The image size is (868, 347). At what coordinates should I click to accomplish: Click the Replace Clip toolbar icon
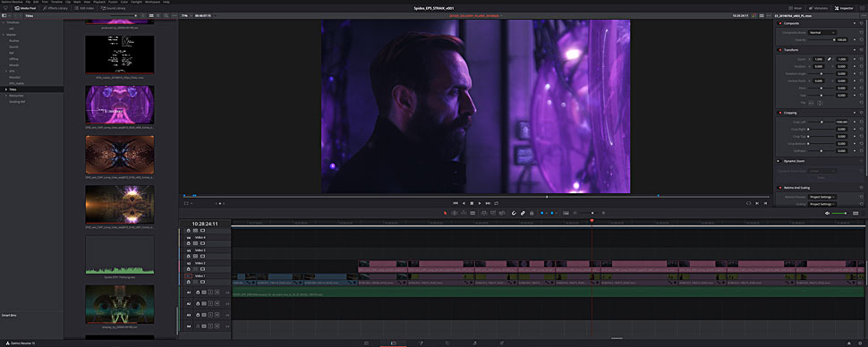point(502,213)
